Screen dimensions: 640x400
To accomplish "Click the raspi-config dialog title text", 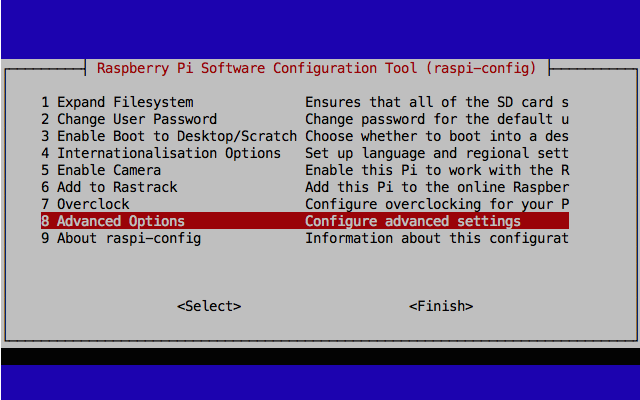I will 317,68.
